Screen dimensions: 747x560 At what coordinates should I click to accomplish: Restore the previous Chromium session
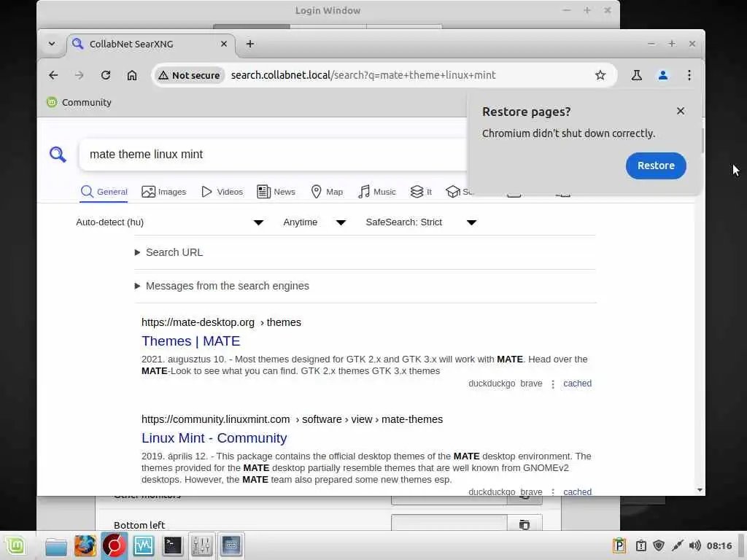656,166
